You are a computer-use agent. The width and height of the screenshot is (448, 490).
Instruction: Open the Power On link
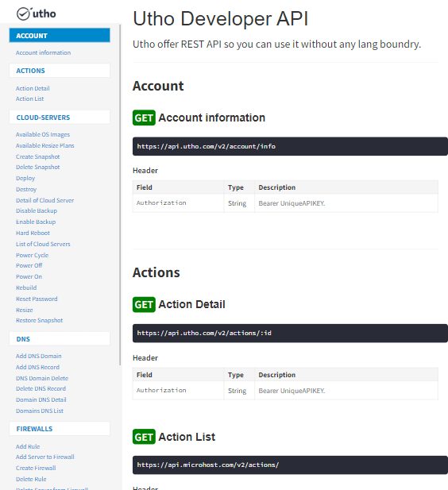29,276
